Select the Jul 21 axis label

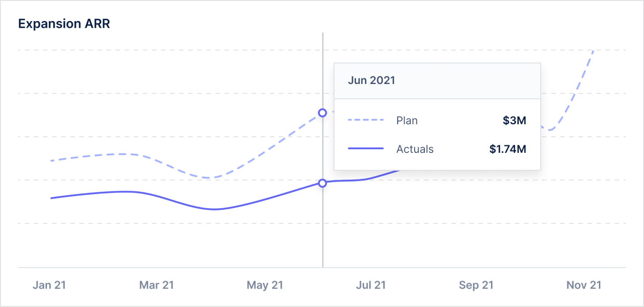[371, 285]
